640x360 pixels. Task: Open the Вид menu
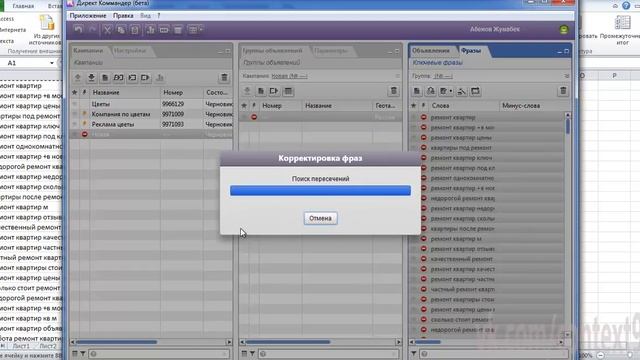click(145, 16)
